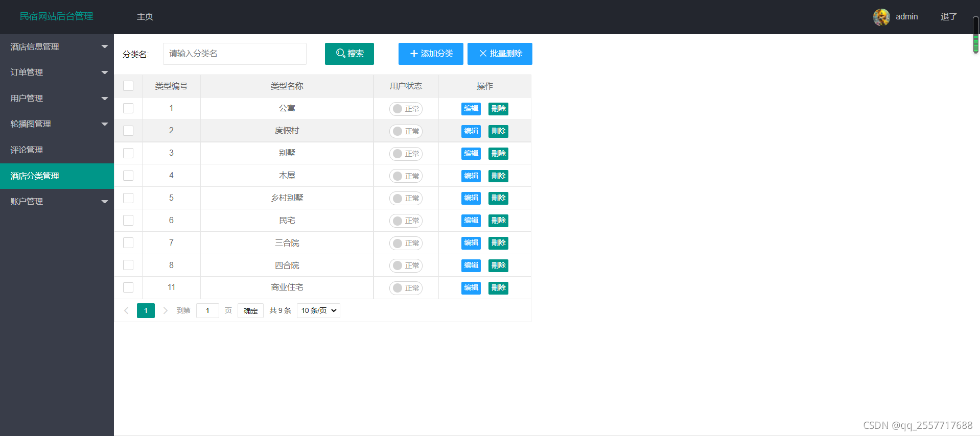Toggle the status switch for 四合院
Image resolution: width=980 pixels, height=436 pixels.
tap(406, 265)
